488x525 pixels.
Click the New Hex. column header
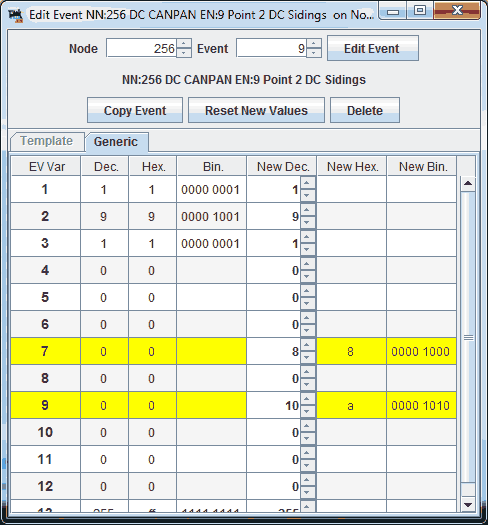pos(352,166)
